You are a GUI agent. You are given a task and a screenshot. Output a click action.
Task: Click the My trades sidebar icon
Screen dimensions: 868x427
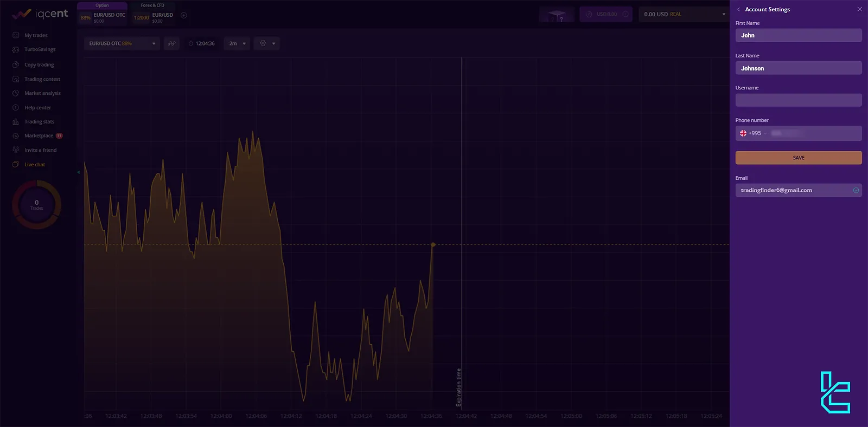(x=16, y=35)
